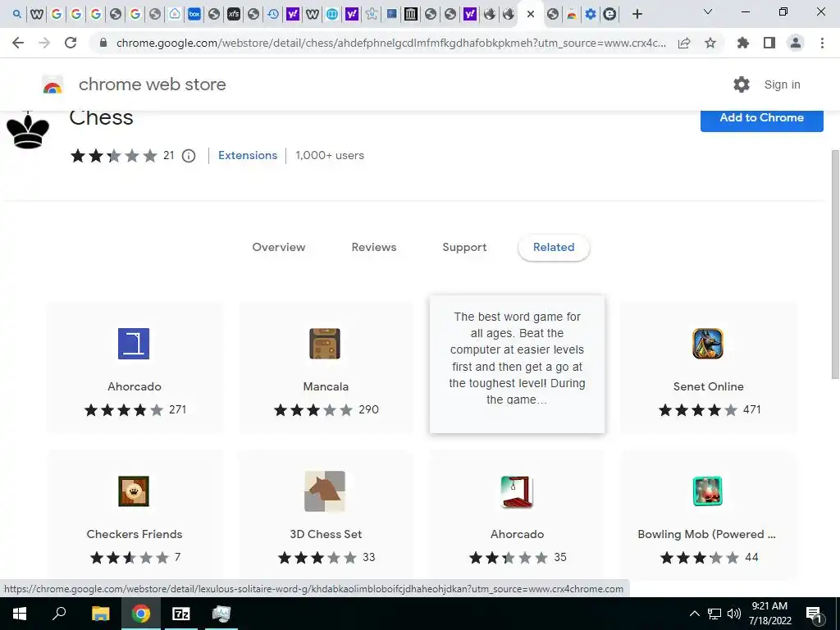Show rating info circle icon

click(189, 156)
